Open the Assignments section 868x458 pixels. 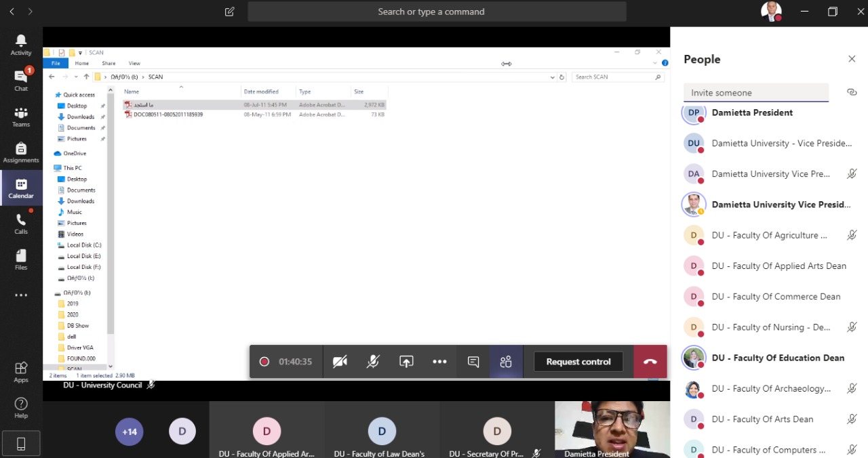point(21,152)
